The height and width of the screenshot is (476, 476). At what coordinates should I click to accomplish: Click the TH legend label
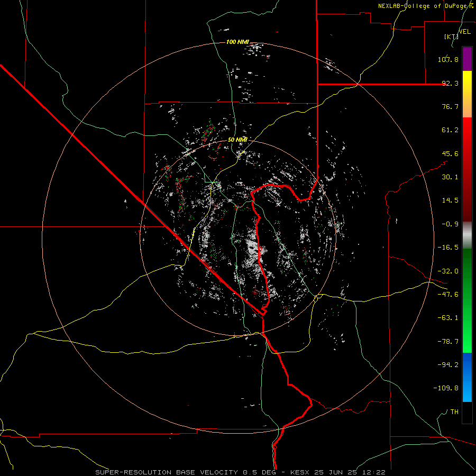pos(454,412)
